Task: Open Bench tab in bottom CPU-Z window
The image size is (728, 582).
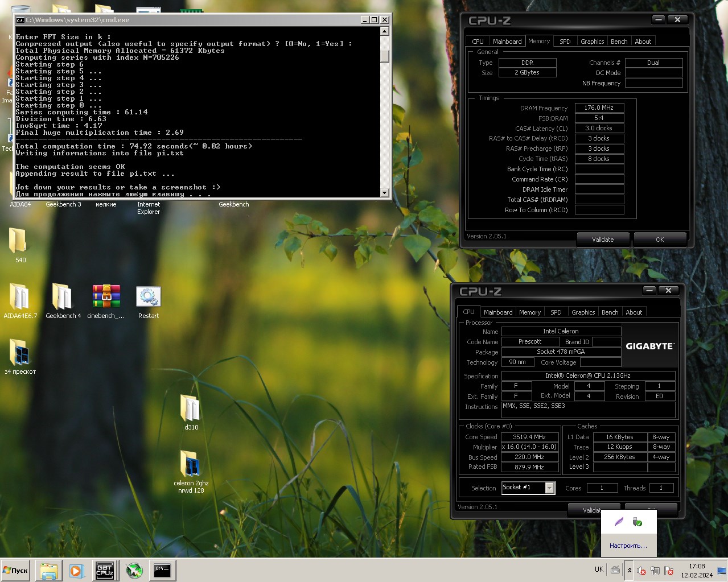Action: [x=610, y=312]
